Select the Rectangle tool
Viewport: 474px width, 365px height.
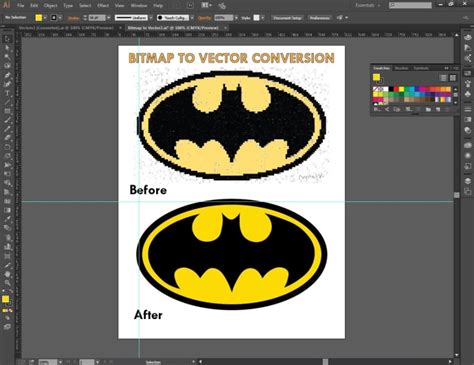[x=7, y=111]
